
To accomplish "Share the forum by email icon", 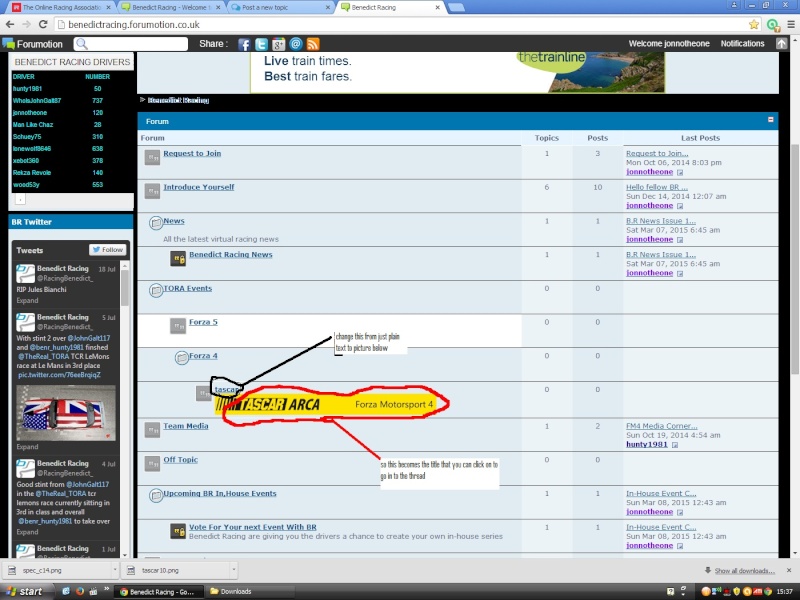I will tap(296, 44).
